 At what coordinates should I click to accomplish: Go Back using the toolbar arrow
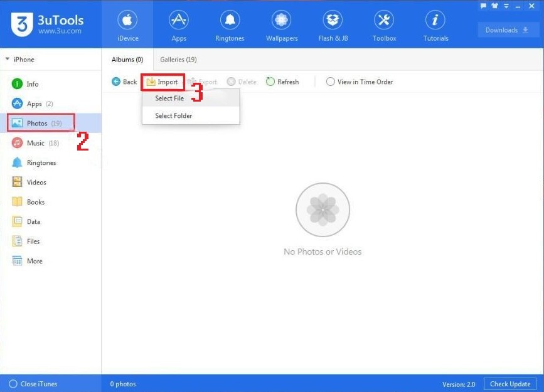pos(124,82)
